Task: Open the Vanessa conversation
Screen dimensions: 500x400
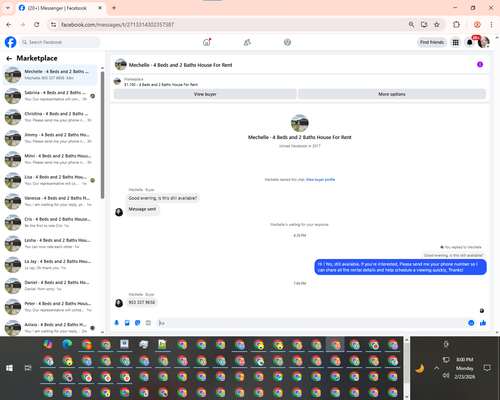Action: coord(50,201)
